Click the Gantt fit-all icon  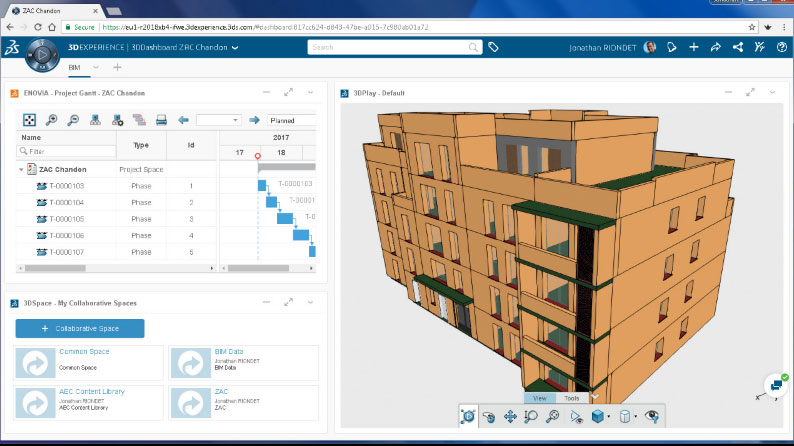[x=29, y=120]
